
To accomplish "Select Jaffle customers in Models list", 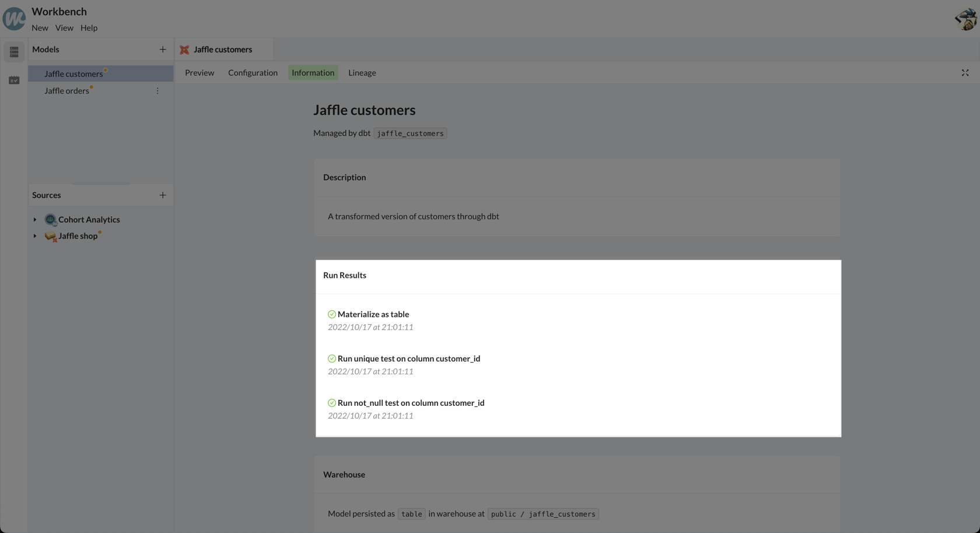I will [73, 74].
